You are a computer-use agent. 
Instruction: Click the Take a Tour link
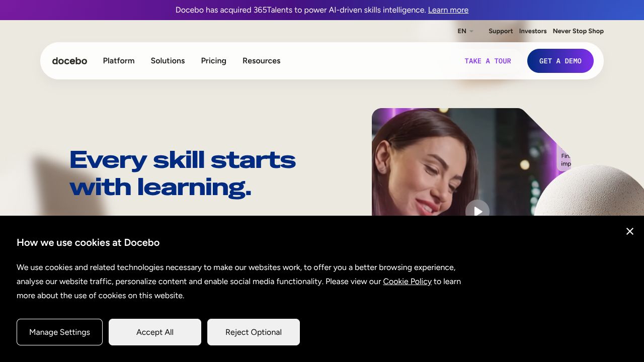[488, 61]
